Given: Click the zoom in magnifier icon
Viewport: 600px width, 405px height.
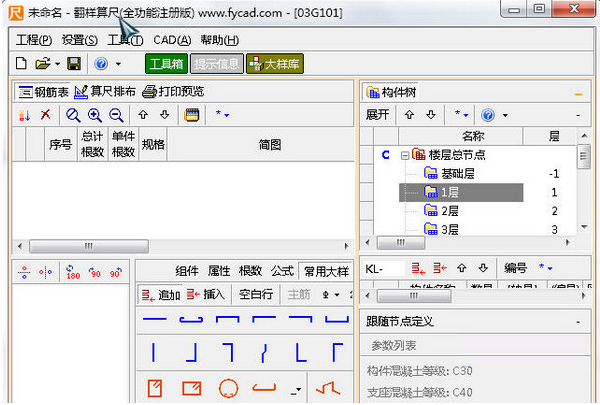Looking at the screenshot, I should (95, 115).
